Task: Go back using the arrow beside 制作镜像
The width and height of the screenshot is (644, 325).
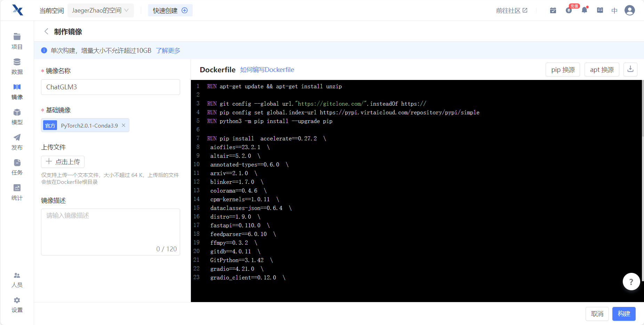Action: point(46,31)
